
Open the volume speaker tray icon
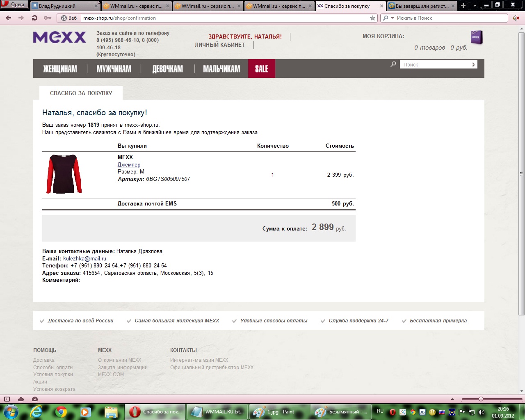481,412
